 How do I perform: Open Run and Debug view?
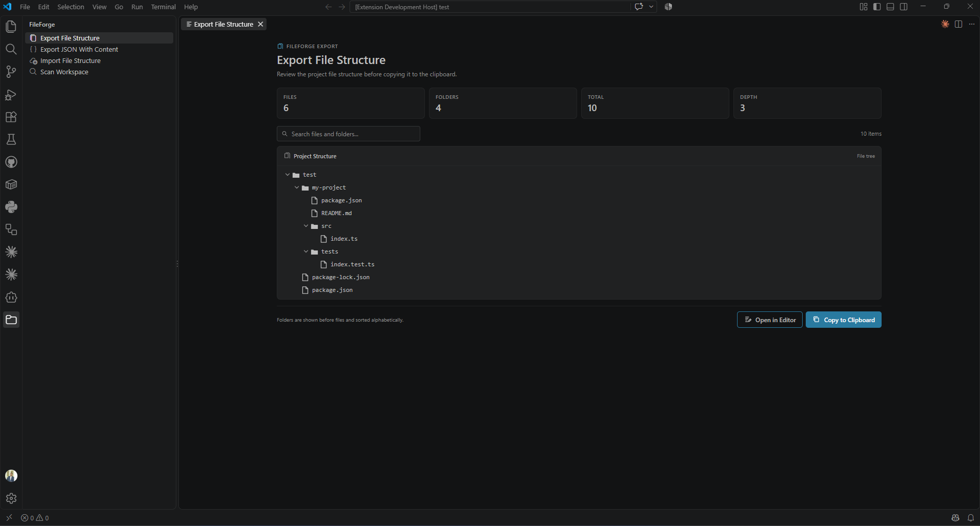(x=11, y=95)
